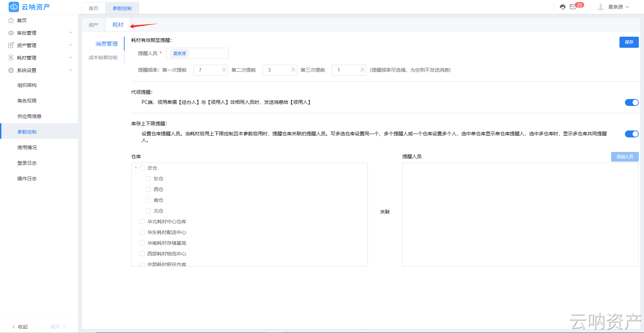This screenshot has width=644, height=333.
Task: Collapse the 系统设置 menu chevron
Action: point(71,70)
